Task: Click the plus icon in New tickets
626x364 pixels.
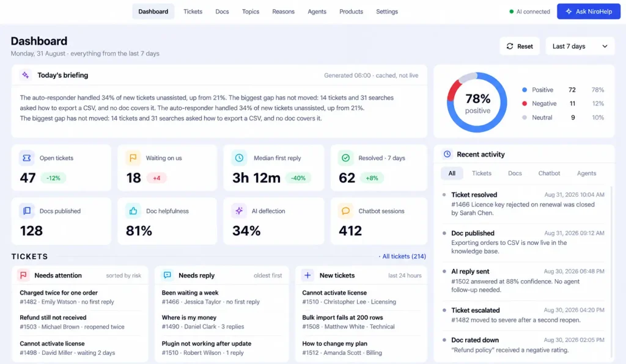Action: click(307, 275)
